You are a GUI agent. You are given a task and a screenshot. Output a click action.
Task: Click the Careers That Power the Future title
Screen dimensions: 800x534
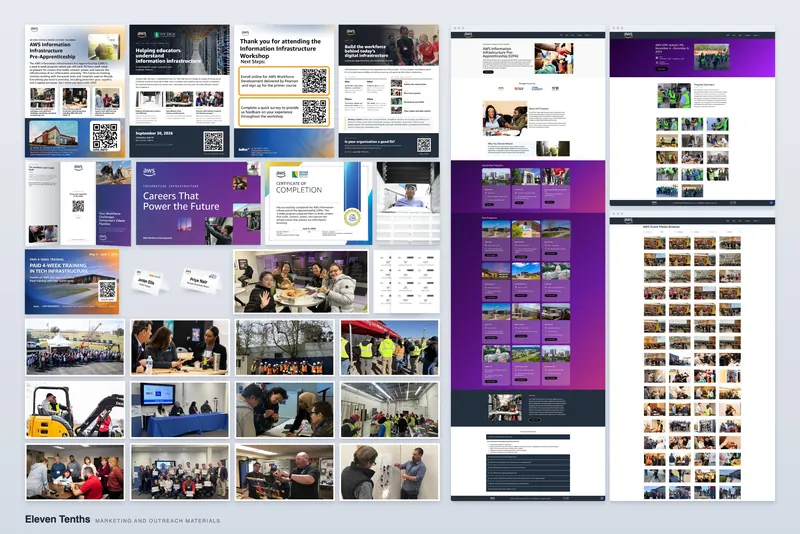point(181,201)
